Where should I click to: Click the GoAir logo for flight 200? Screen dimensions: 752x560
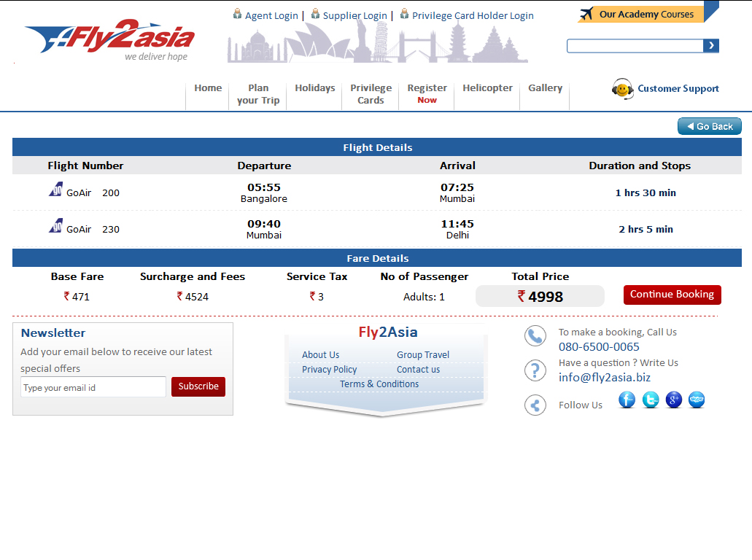pyautogui.click(x=55, y=190)
